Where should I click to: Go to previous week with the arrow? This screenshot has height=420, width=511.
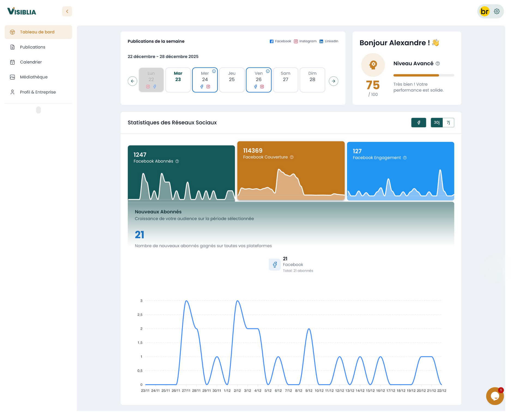pos(133,81)
